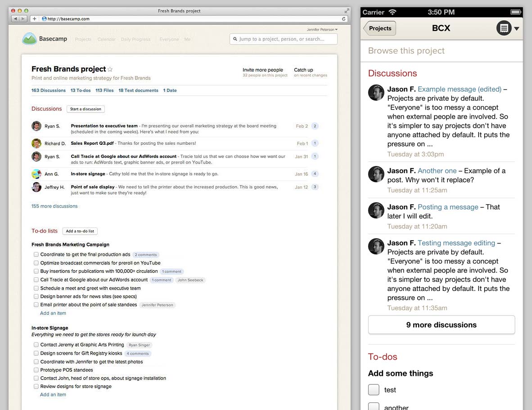Open Daily Progress in top navigation

point(136,39)
